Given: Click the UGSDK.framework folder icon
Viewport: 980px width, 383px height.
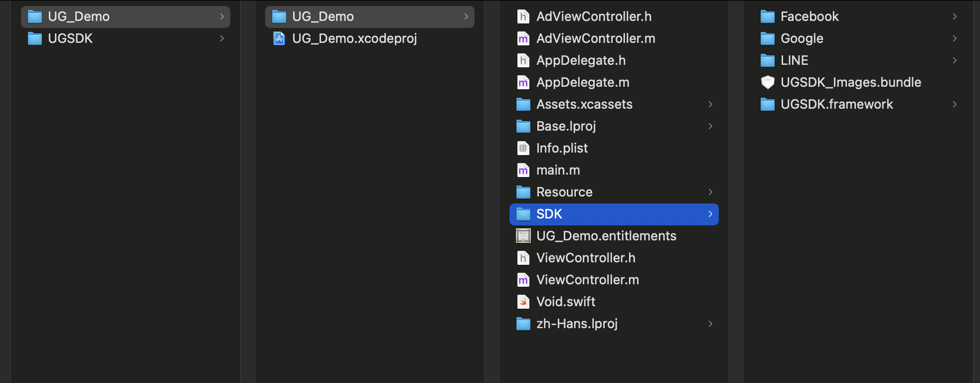Looking at the screenshot, I should [768, 105].
